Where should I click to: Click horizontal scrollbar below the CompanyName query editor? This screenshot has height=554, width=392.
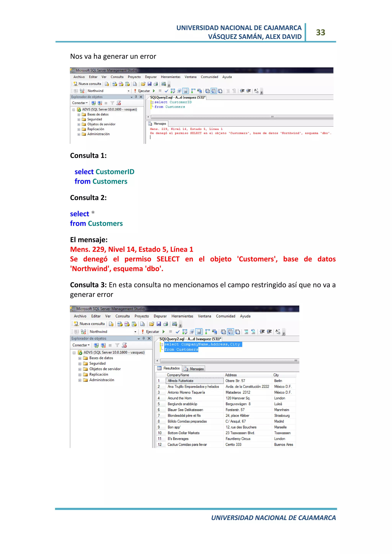(x=227, y=361)
